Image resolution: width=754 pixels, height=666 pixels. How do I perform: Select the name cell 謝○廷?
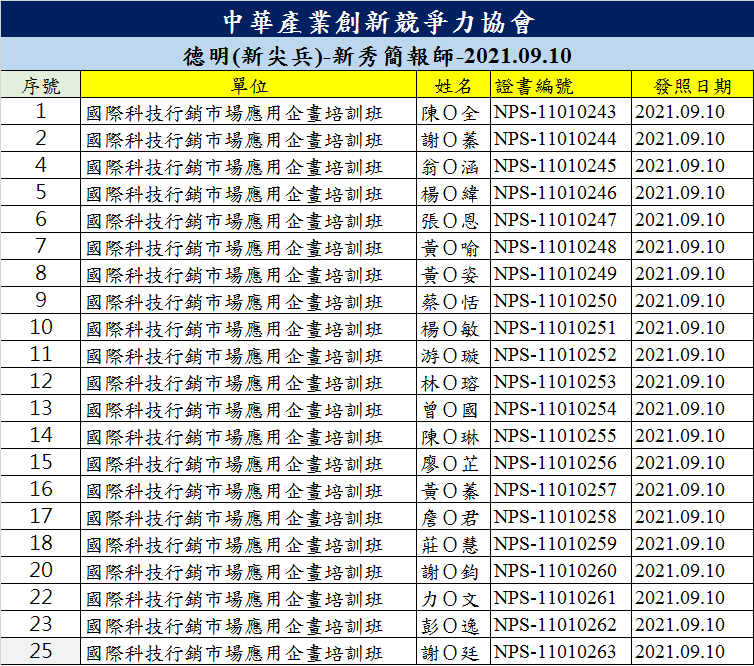(x=451, y=652)
